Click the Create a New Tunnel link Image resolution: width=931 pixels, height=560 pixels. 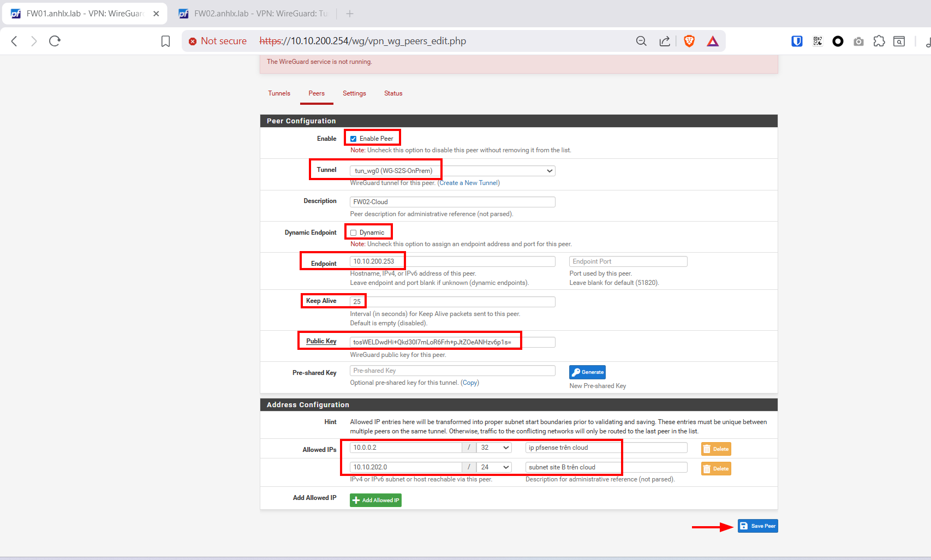tap(469, 183)
